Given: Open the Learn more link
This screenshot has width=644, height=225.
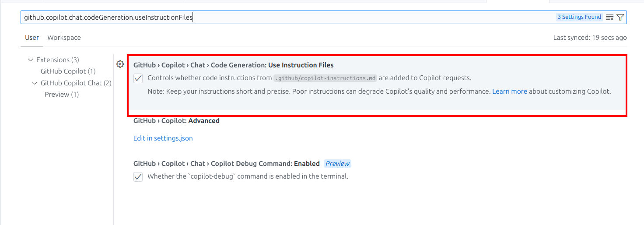Looking at the screenshot, I should (x=509, y=91).
